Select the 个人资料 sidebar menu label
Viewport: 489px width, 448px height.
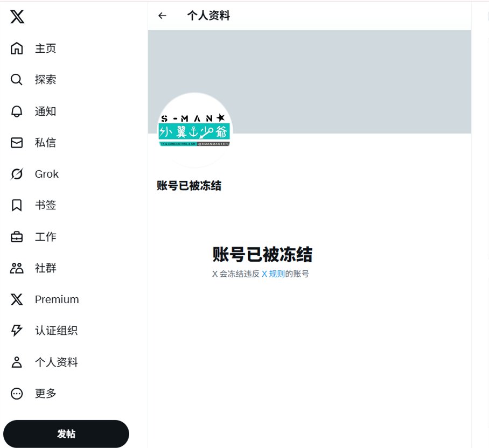point(56,362)
